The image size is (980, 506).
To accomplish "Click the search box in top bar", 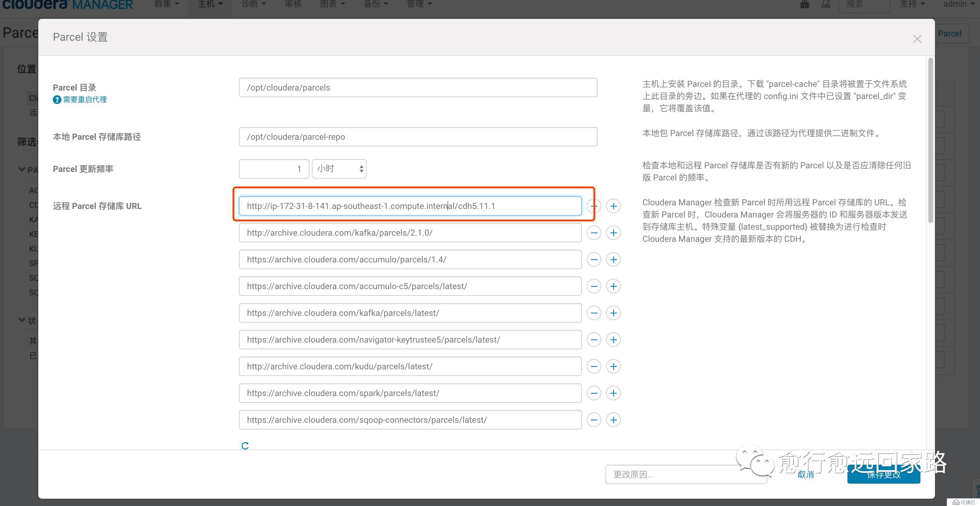I will click(864, 5).
